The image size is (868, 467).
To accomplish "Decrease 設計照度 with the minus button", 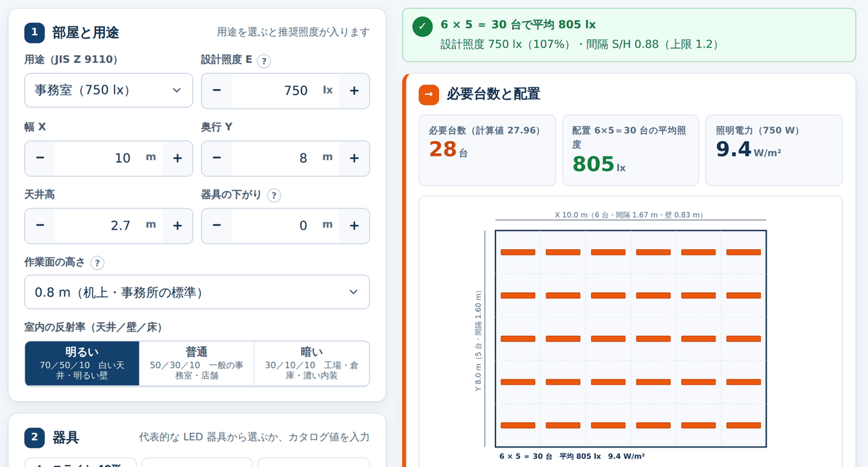I will [217, 91].
